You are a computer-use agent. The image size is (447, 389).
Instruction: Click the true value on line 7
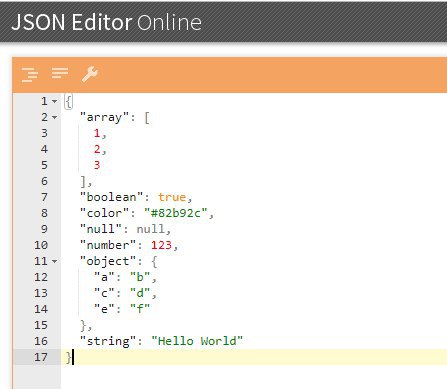point(172,197)
